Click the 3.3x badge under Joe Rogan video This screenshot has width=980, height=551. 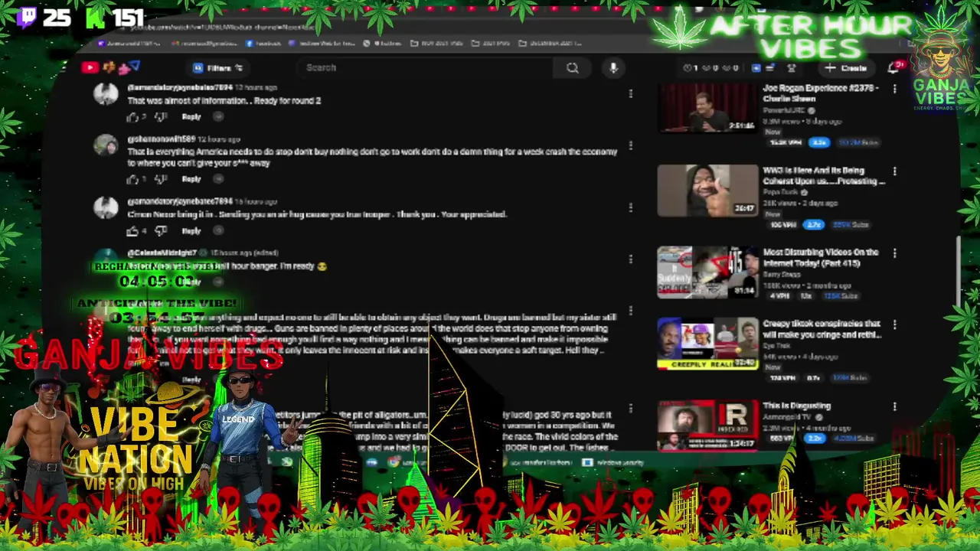tap(819, 142)
